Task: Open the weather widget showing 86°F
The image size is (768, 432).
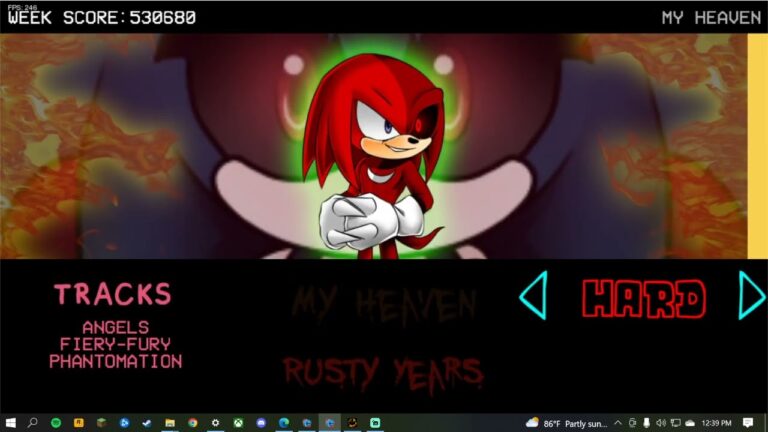Action: pyautogui.click(x=566, y=423)
